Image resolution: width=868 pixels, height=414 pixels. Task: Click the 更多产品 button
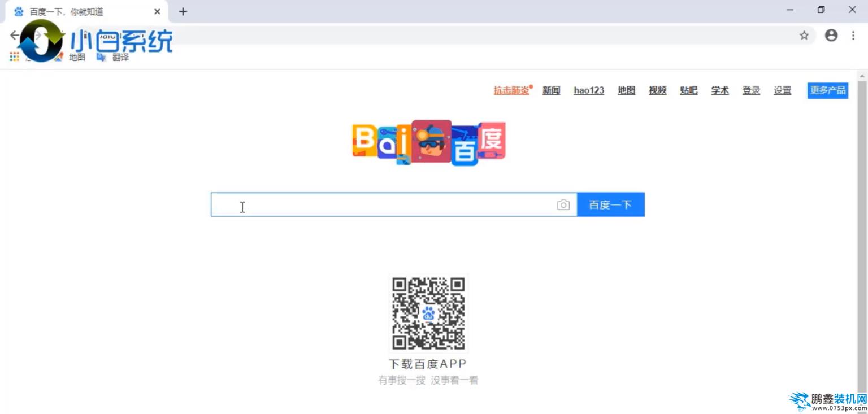pos(828,90)
